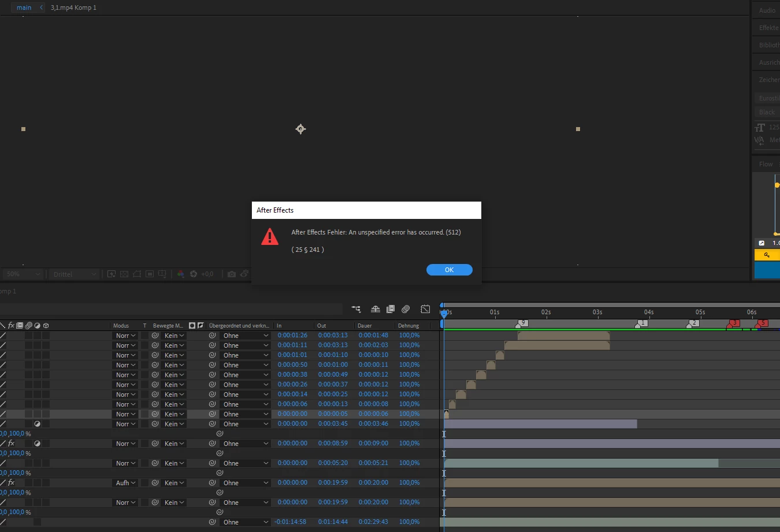Toggle fast previews icon in viewer
The image size is (780, 532).
[112, 274]
